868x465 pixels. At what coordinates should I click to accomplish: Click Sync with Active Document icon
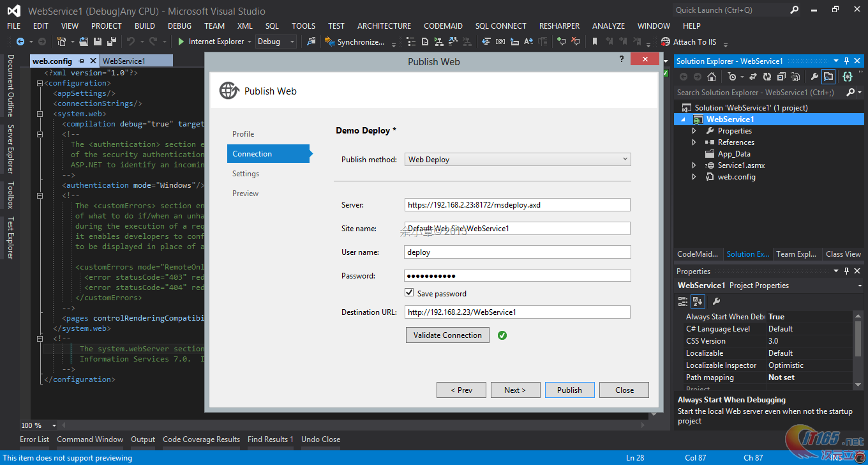coord(753,77)
